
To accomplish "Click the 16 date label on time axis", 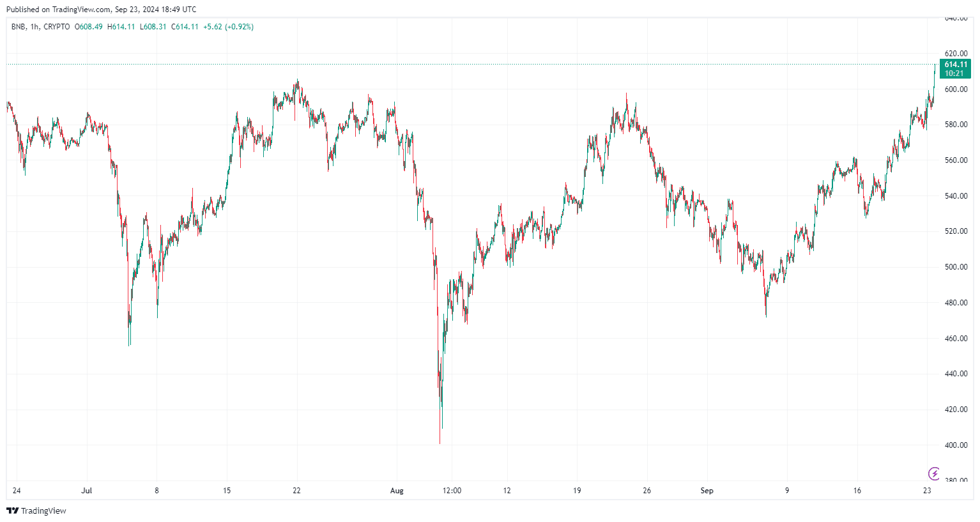I will pyautogui.click(x=857, y=491).
